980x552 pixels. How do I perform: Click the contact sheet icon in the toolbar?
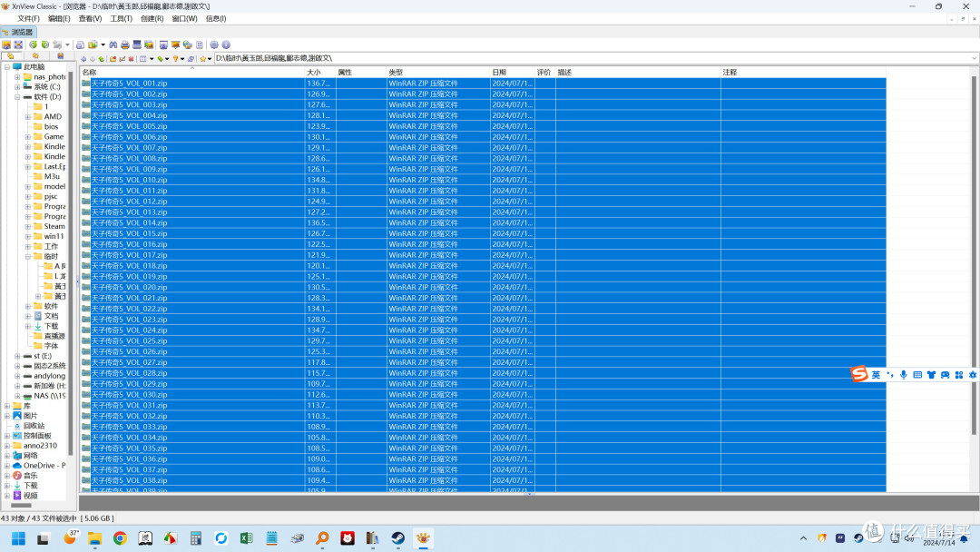coord(200,44)
